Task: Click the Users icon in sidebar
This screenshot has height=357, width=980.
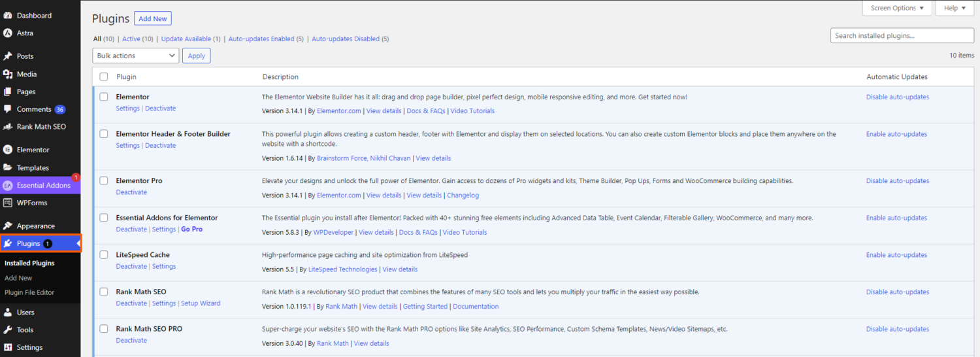Action: pyautogui.click(x=8, y=313)
